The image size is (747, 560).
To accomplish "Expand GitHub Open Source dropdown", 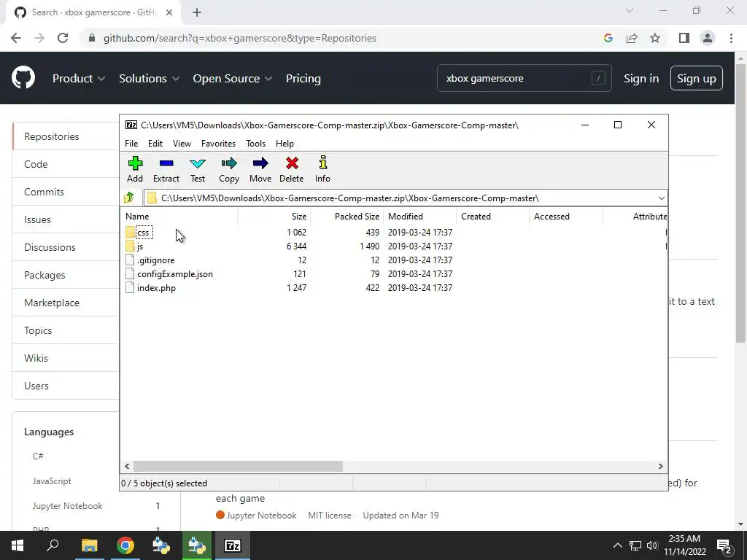I will point(233,79).
